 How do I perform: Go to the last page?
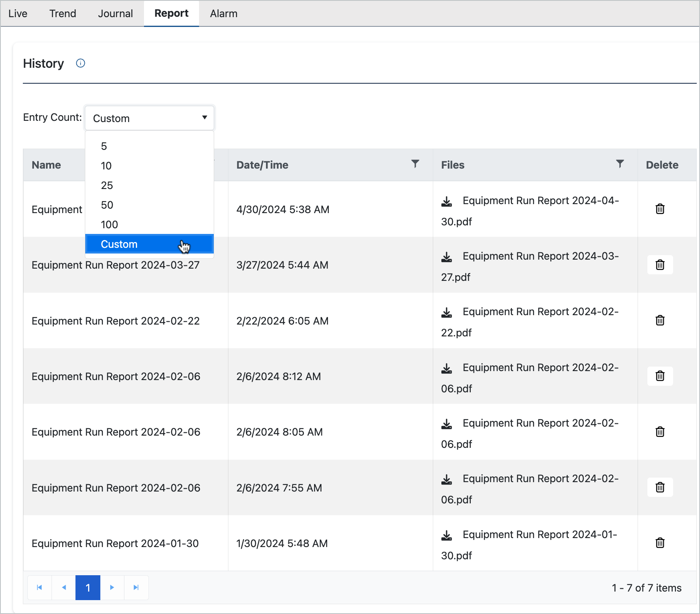point(136,587)
